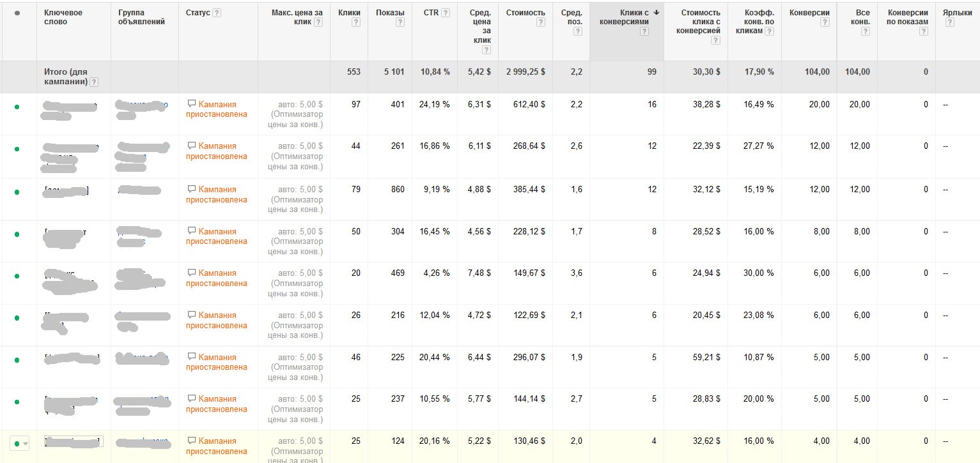Click help icon under Ярлыки header
The width and height of the screenshot is (980, 463).
(949, 22)
